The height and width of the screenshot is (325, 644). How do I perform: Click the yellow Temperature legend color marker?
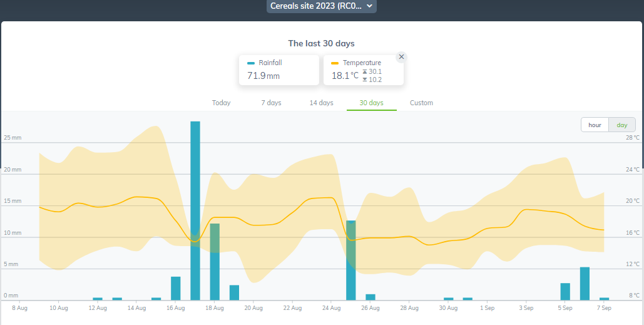pos(335,63)
